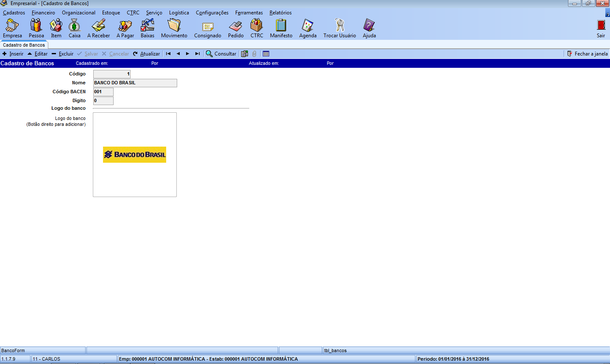Screen dimensions: 610x364
Task: Open the Relatórios menu
Action: (x=280, y=13)
